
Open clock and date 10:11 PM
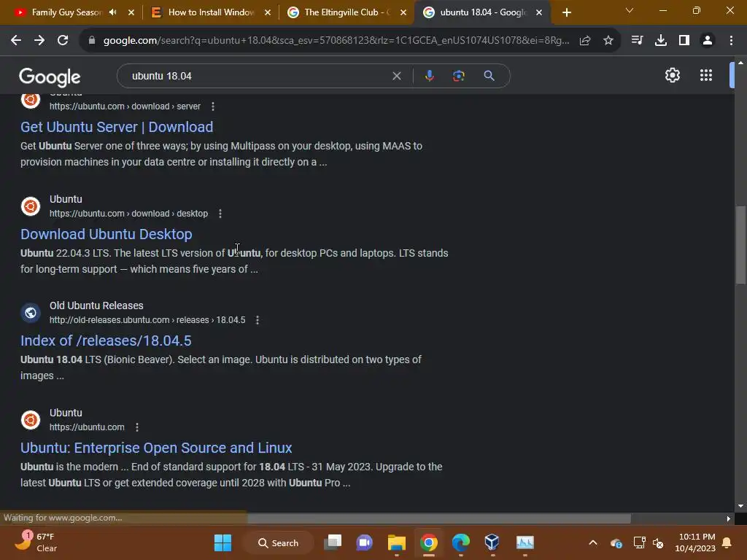click(x=695, y=542)
